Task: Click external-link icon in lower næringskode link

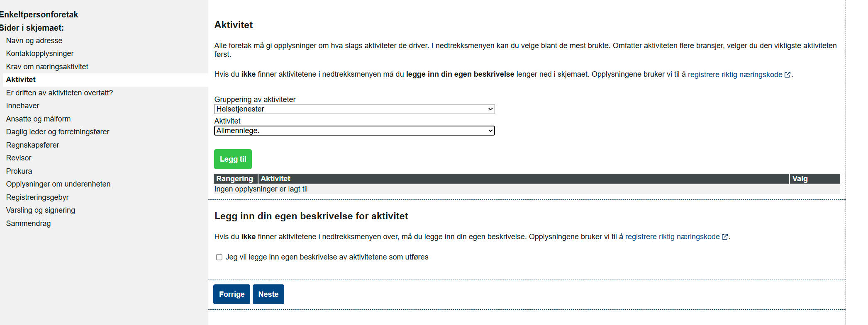Action: 724,237
